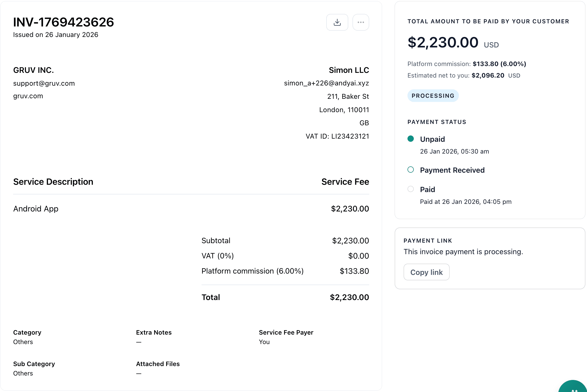Click the teal chat widget in corner
The image size is (587, 392).
point(573,386)
